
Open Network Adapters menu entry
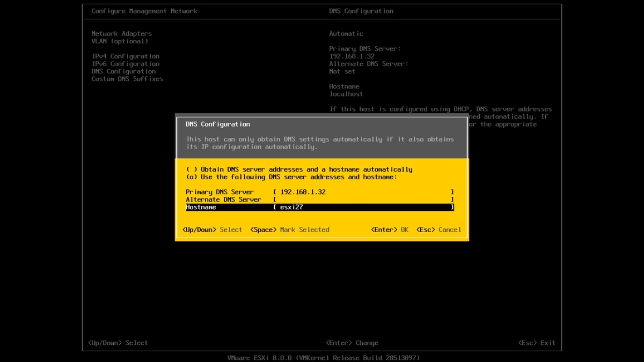coord(121,34)
